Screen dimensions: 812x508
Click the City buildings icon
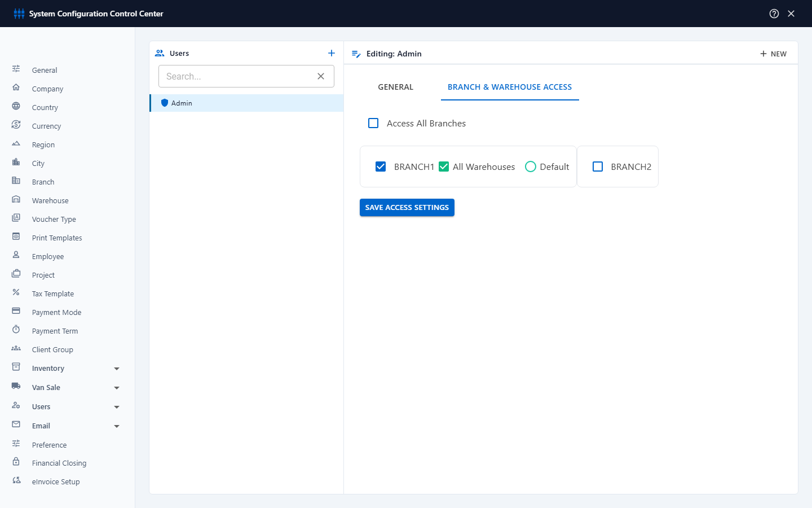[16, 162]
